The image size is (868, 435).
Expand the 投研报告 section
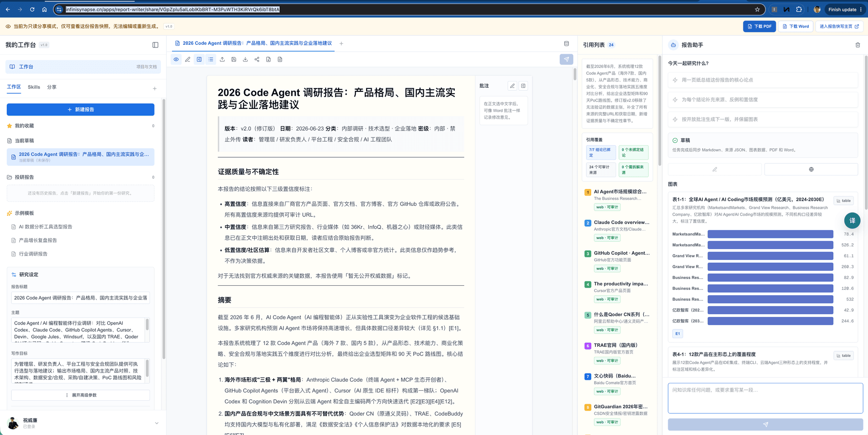point(80,177)
